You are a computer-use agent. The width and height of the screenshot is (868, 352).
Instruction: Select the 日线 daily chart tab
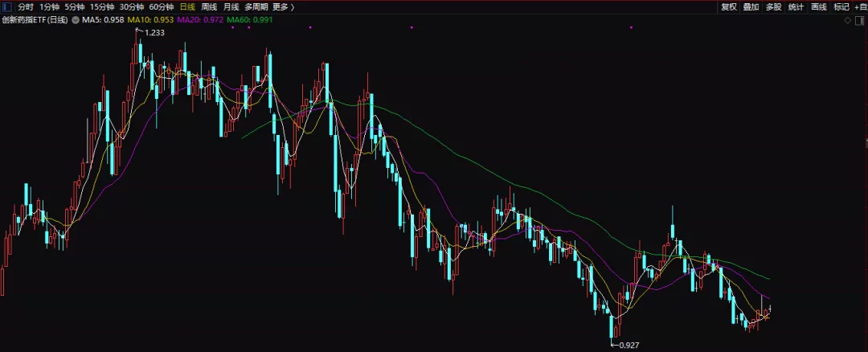(187, 7)
